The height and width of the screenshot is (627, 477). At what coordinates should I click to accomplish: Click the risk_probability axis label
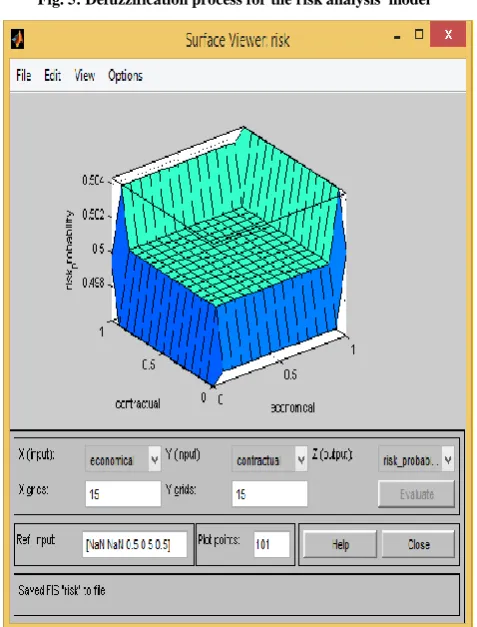[70, 250]
